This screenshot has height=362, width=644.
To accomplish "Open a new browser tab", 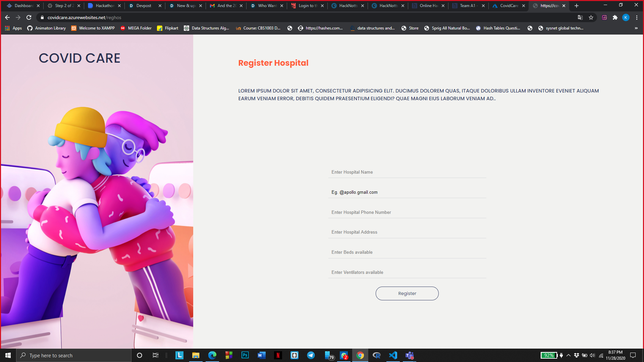I will pos(577,6).
